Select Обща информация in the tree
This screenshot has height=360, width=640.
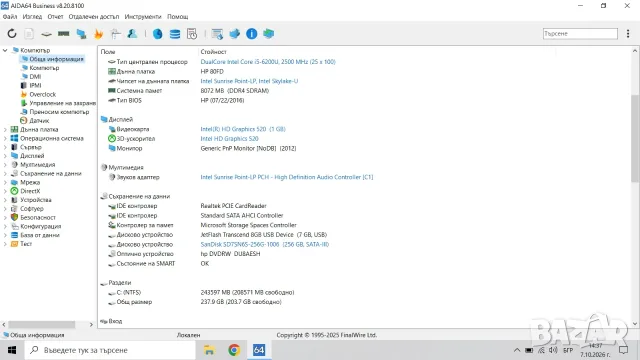coord(56,59)
